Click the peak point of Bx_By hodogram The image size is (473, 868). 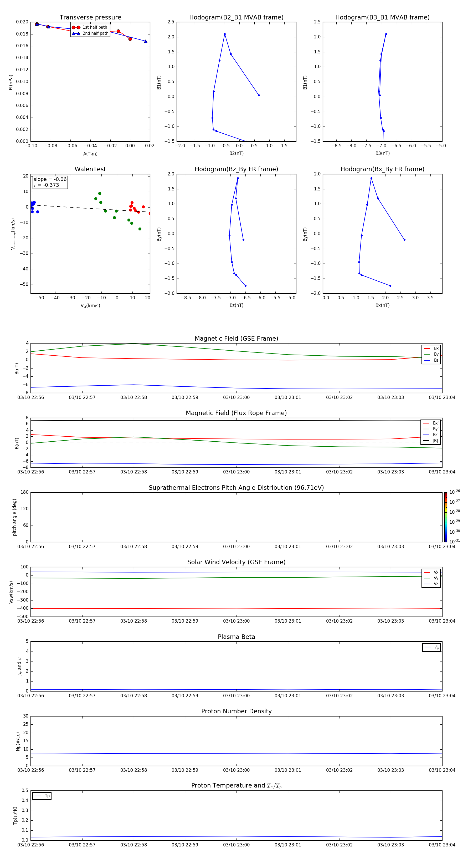pyautogui.click(x=371, y=178)
